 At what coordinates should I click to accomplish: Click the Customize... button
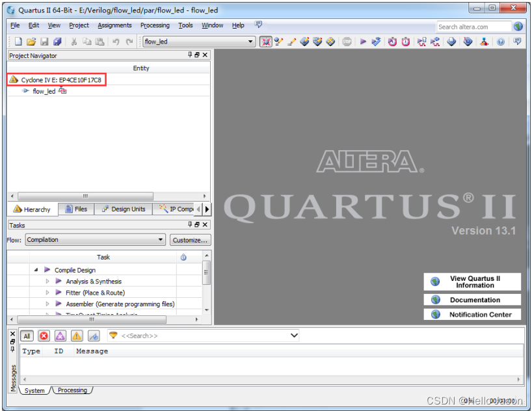190,240
